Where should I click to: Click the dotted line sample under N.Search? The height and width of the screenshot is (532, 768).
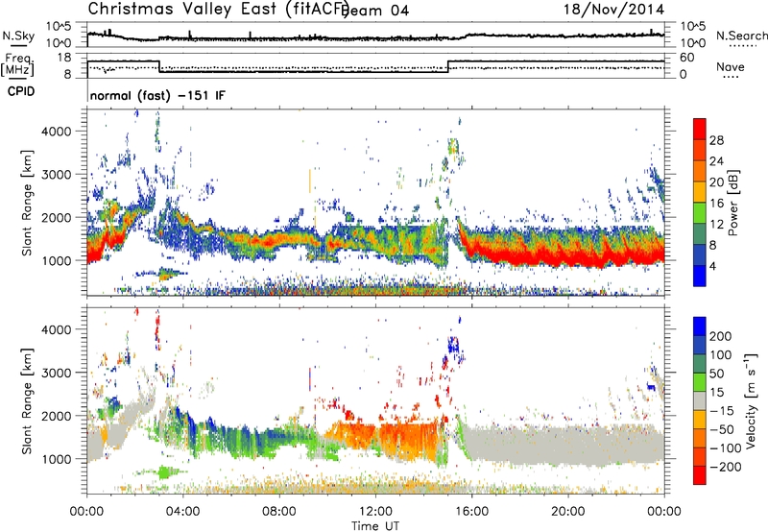click(x=743, y=46)
